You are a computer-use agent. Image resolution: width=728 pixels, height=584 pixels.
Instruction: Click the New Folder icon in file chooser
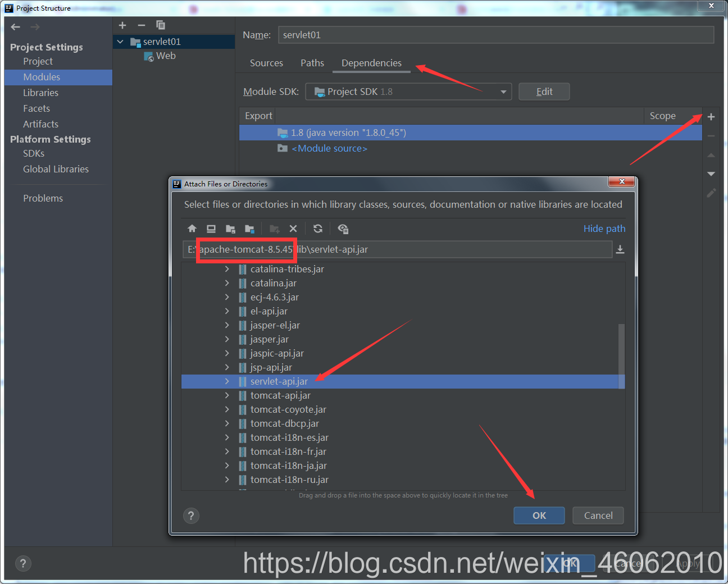[x=275, y=229]
